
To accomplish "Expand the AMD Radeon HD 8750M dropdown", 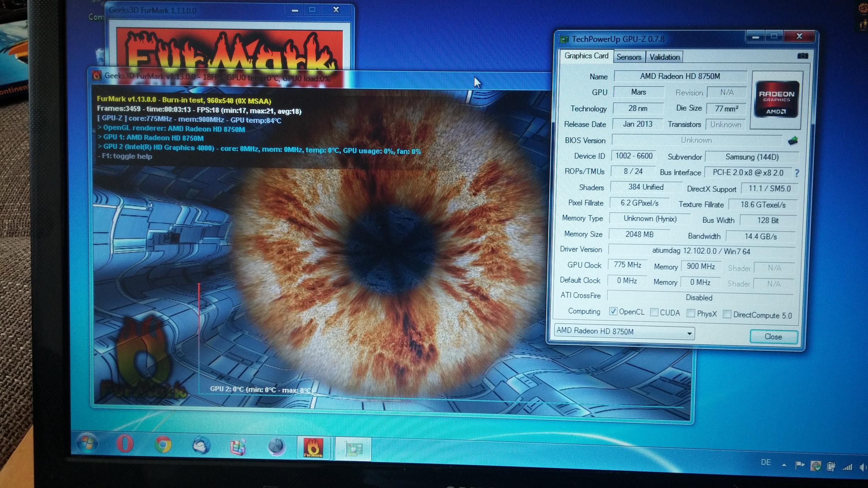I will click(x=689, y=333).
